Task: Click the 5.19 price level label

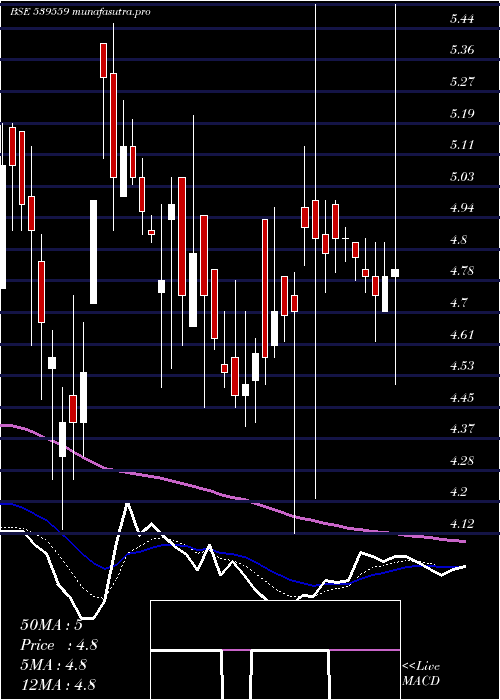Action: [462, 113]
